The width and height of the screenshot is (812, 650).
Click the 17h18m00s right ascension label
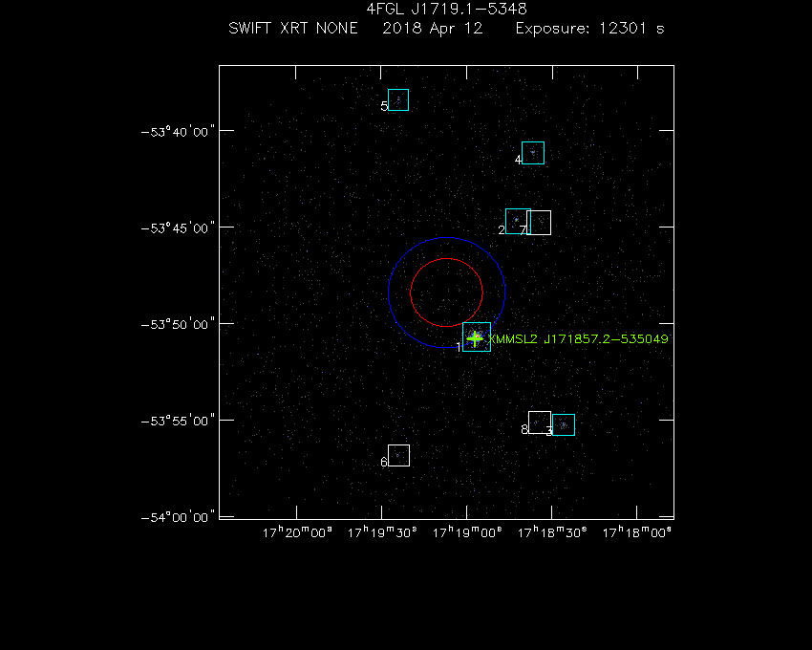[x=637, y=532]
